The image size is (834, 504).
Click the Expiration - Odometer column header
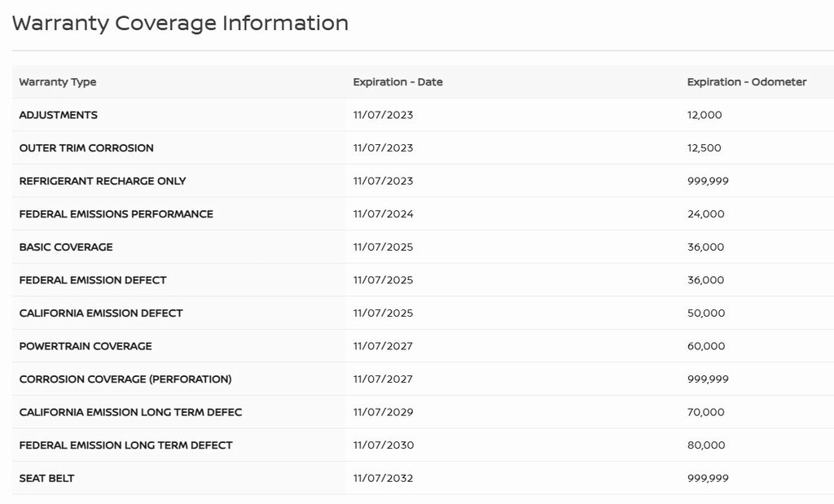coord(746,82)
